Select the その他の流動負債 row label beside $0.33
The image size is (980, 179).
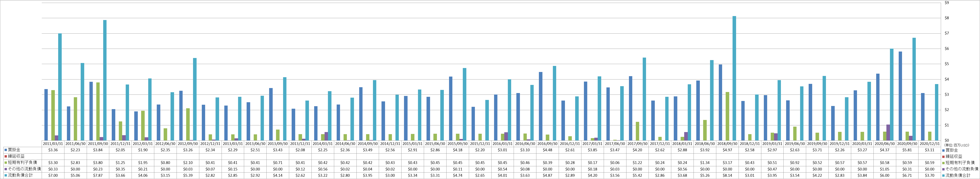click(24, 169)
